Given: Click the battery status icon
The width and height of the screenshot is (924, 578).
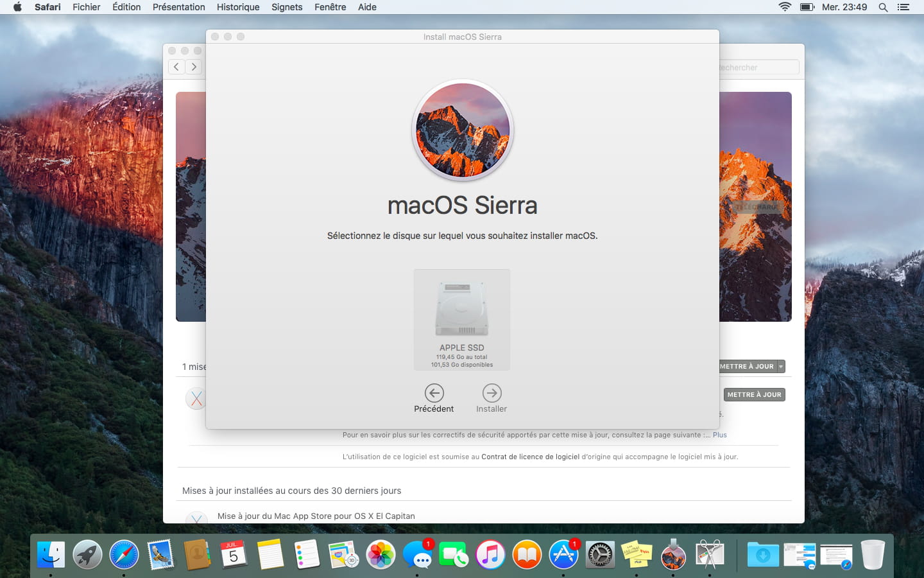Looking at the screenshot, I should [807, 7].
